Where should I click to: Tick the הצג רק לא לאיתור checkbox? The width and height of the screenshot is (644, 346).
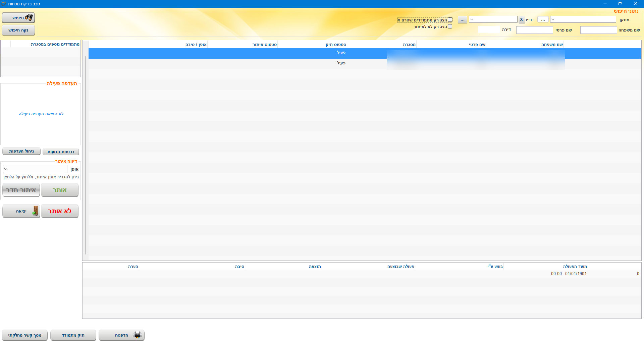point(450,26)
